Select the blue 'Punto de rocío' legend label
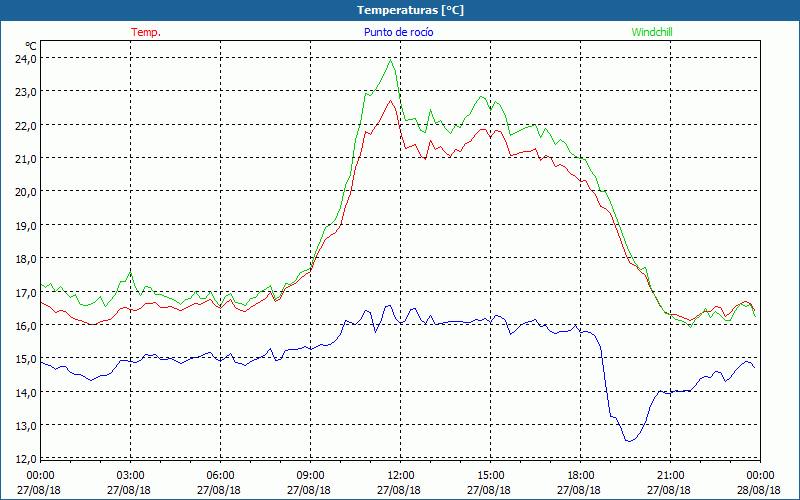This screenshot has width=800, height=500. (x=398, y=32)
